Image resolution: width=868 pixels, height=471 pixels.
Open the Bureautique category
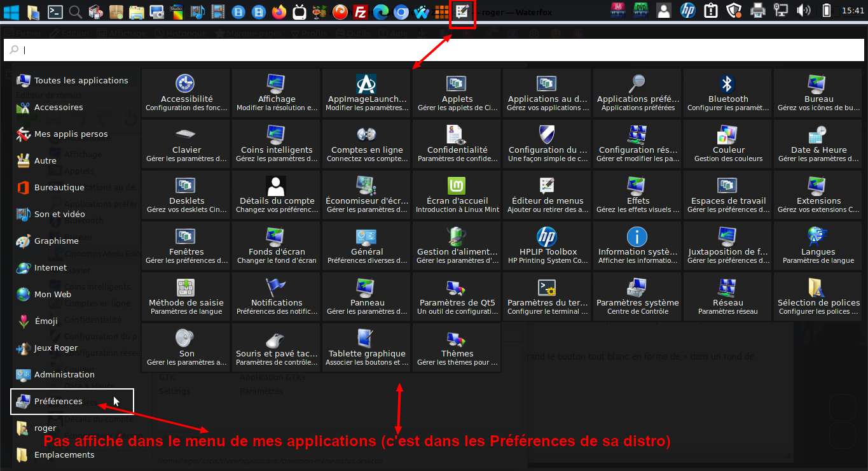59,188
